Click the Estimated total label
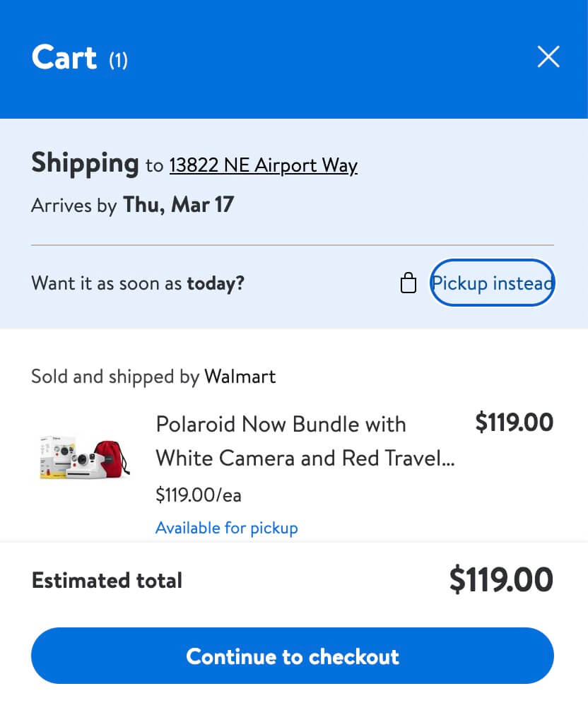This screenshot has height=715, width=588. pos(107,581)
